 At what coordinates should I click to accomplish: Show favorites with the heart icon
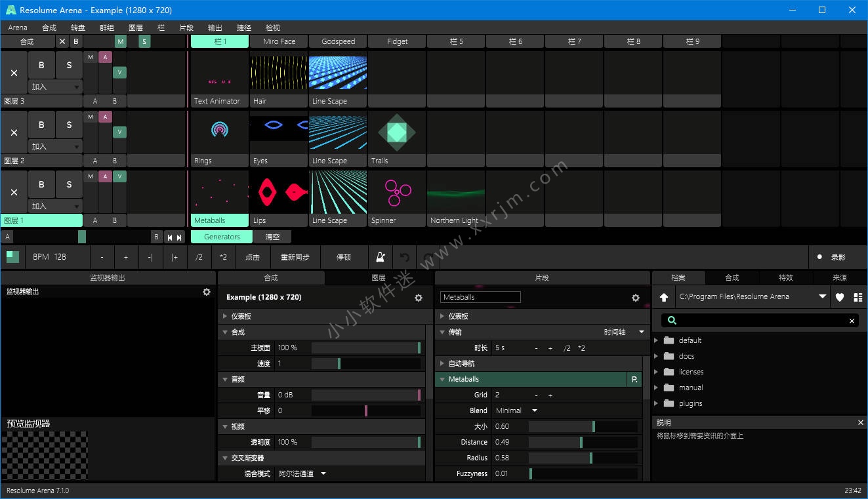click(839, 297)
